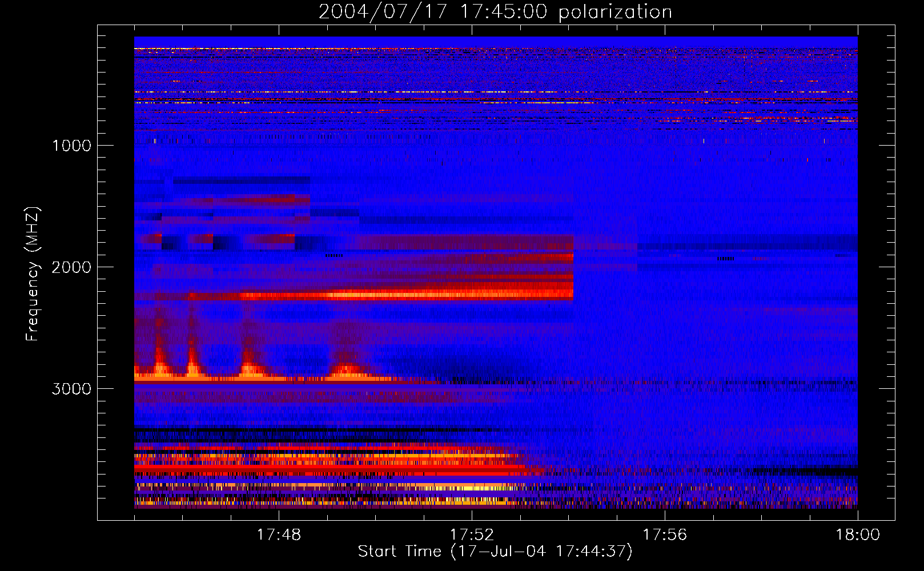924x571 pixels.
Task: Click the 3000 frequency tick label
Action: 71,389
